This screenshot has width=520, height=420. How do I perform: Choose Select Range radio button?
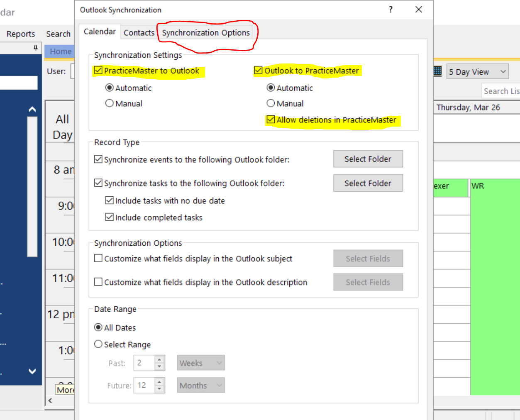click(98, 344)
